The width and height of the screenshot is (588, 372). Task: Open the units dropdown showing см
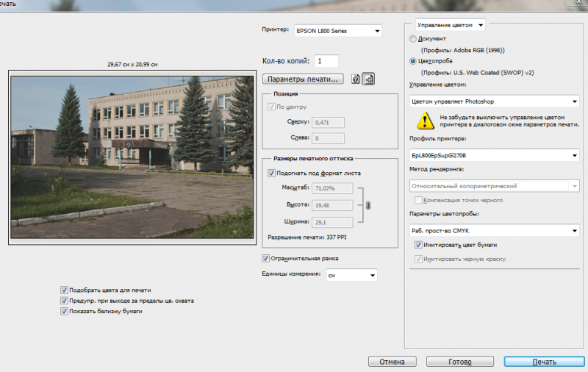352,275
